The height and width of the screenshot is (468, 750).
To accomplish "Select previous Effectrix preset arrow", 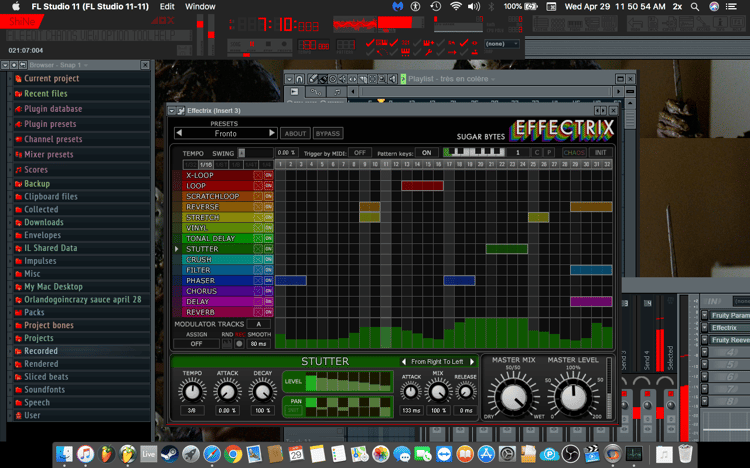I will (x=179, y=133).
